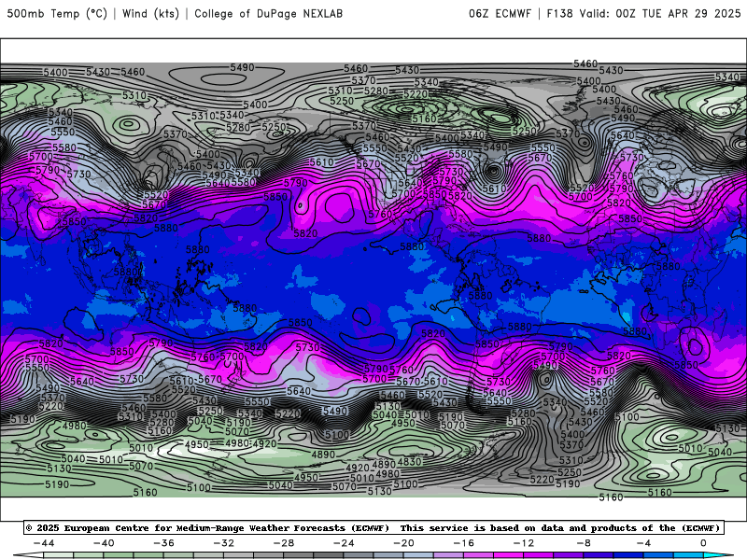747x560 pixels.
Task: Click the '500mb Temp (°C)' title text
Action: click(57, 14)
